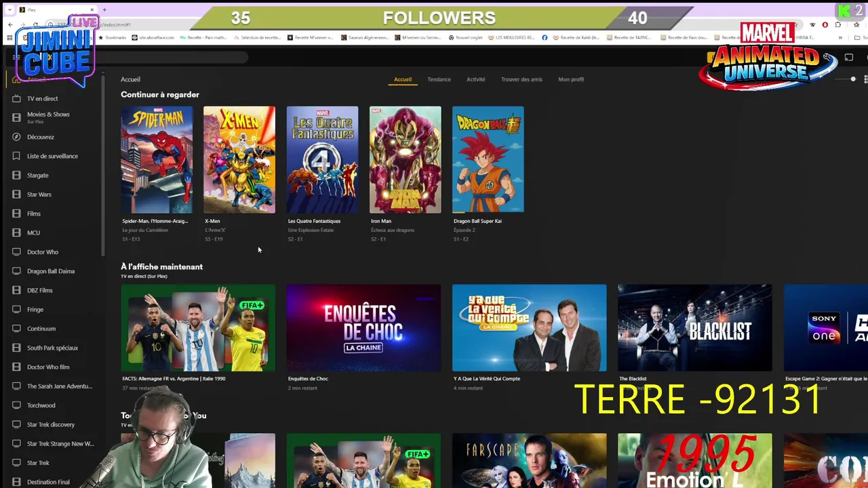Click 'Dragon Ball Super Kai' title text
The height and width of the screenshot is (488, 868).
(x=477, y=221)
